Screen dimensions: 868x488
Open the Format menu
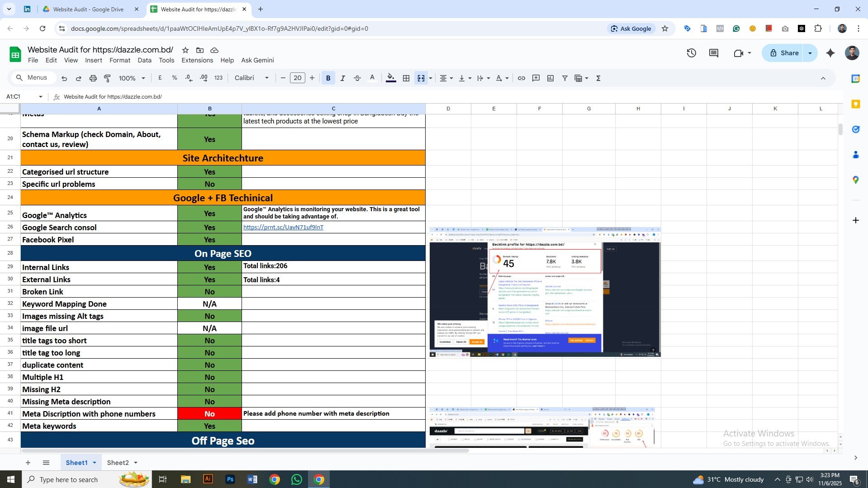pyautogui.click(x=119, y=60)
